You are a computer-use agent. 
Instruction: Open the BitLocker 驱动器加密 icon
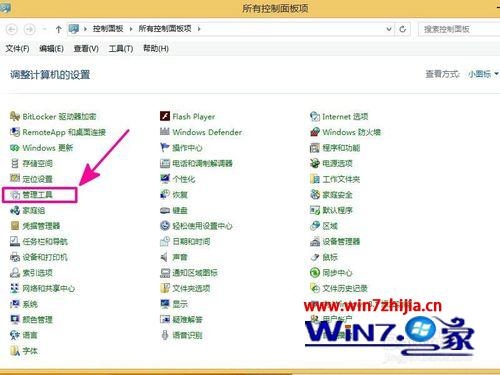click(x=15, y=116)
